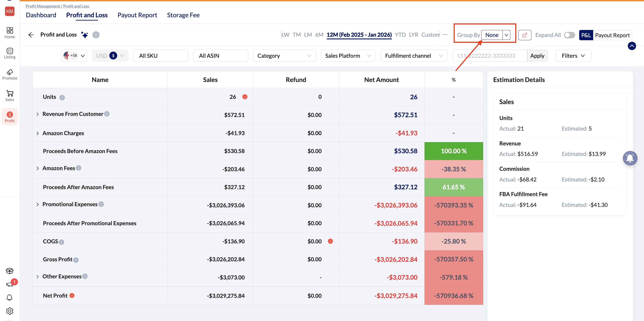Image resolution: width=644 pixels, height=321 pixels.
Task: Select the YTD date range
Action: (x=400, y=35)
